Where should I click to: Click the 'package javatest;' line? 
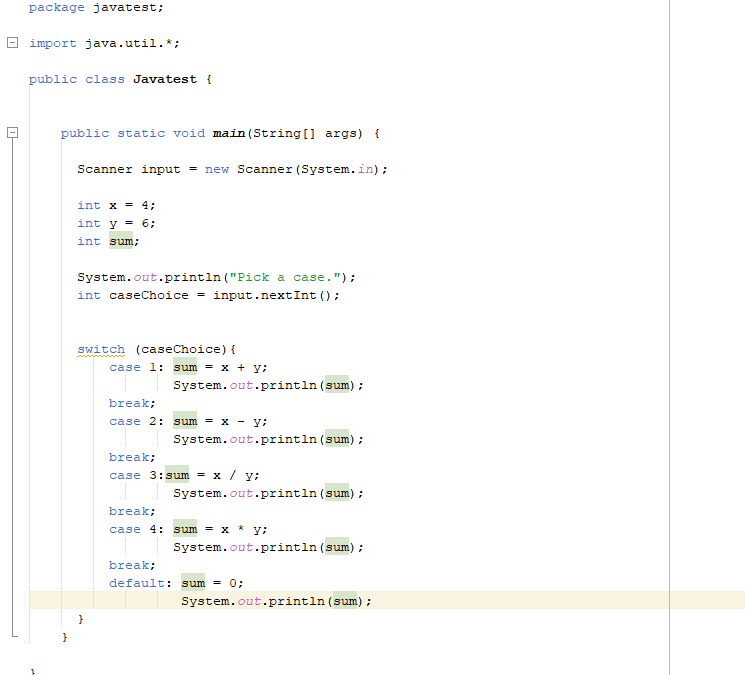[96, 8]
